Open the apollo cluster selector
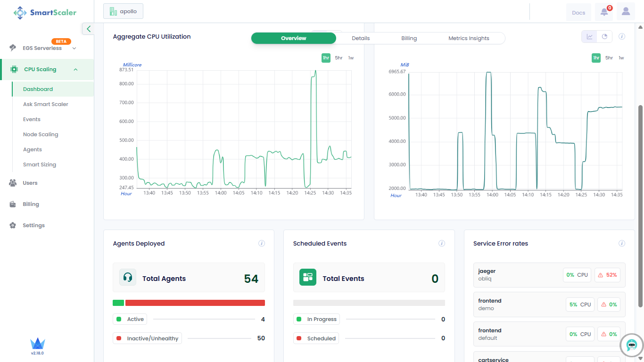The image size is (644, 362). click(123, 11)
